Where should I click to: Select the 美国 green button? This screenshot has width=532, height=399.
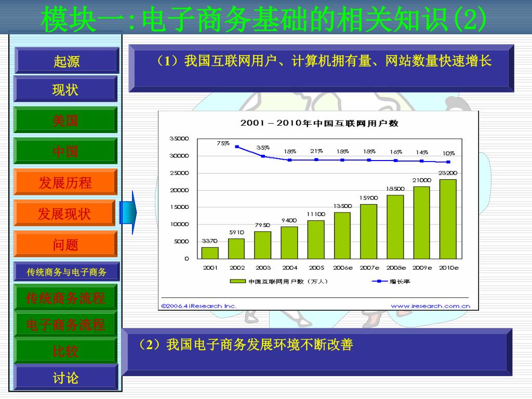coord(65,120)
